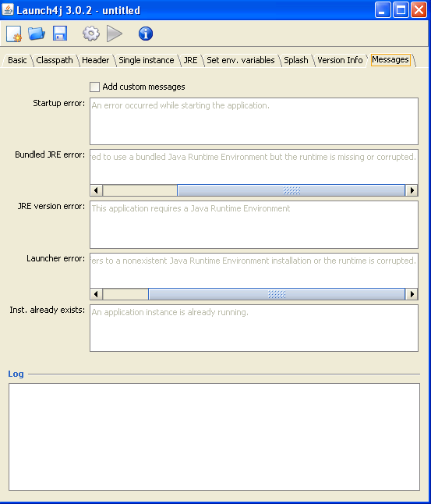This screenshot has width=431, height=504.
Task: Create a new configuration via toolbar icon
Action: tap(14, 34)
